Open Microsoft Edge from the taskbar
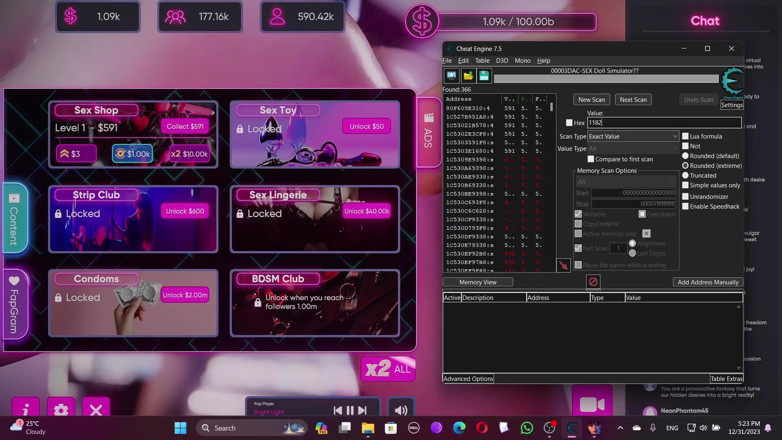The width and height of the screenshot is (782, 440). [x=459, y=428]
